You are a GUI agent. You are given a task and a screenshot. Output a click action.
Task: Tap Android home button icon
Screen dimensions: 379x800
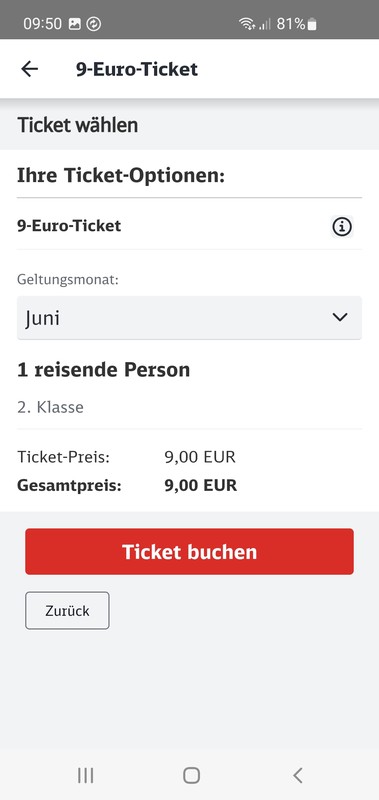(x=191, y=776)
